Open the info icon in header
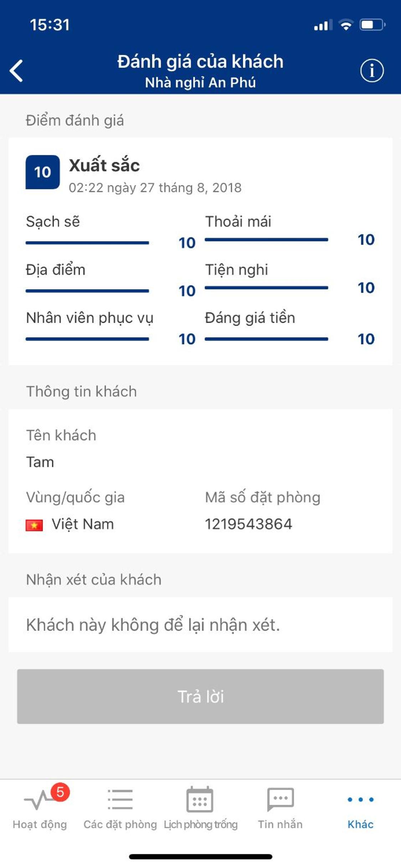 372,71
